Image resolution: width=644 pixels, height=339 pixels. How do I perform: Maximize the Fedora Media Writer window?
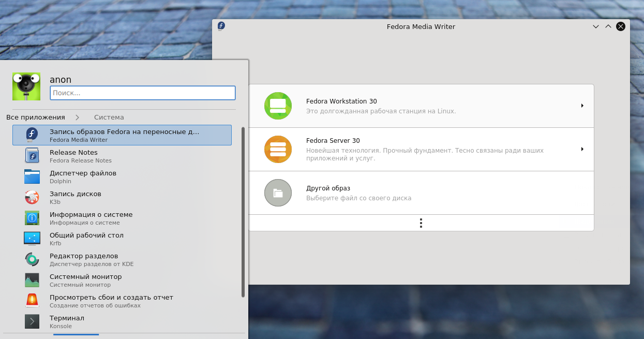(608, 26)
